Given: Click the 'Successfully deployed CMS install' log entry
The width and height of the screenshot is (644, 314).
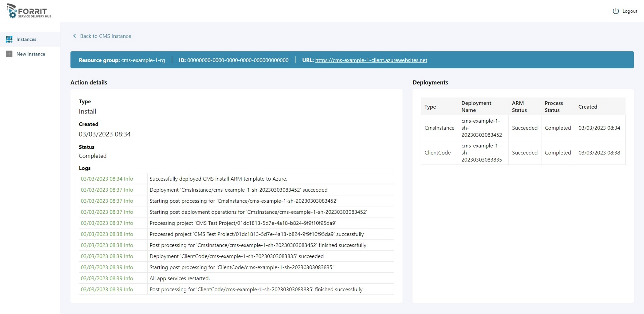Looking at the screenshot, I should coord(236,179).
